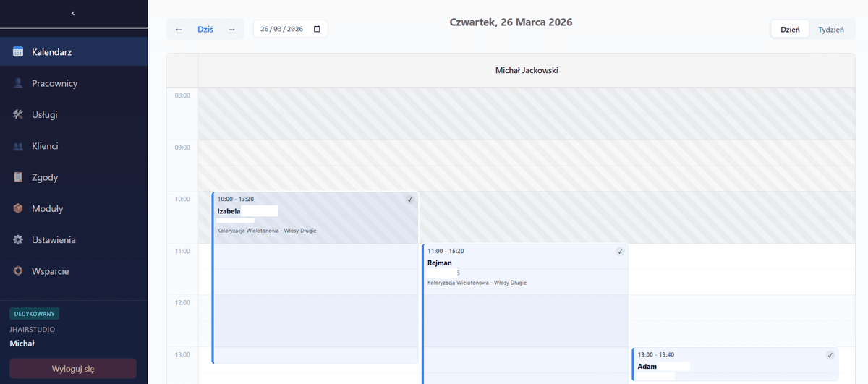Click the Zgody clipboard icon
This screenshot has height=384, width=868.
tap(18, 177)
